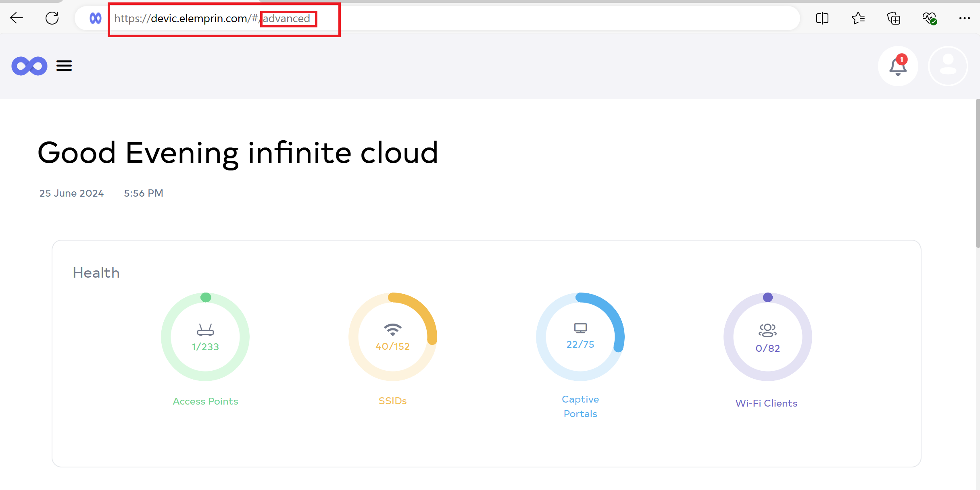Viewport: 980px width, 490px height.
Task: Open the user profile avatar
Action: pyautogui.click(x=948, y=66)
